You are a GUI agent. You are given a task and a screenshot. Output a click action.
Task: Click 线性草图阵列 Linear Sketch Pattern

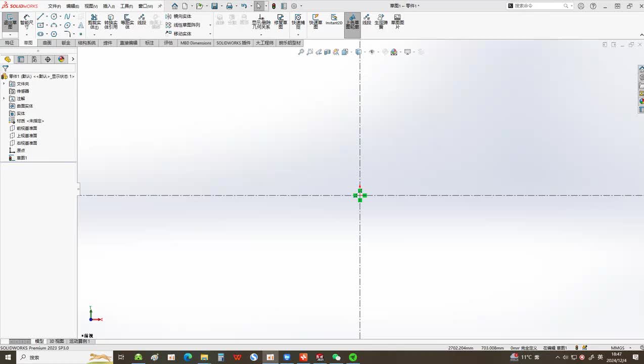183,25
